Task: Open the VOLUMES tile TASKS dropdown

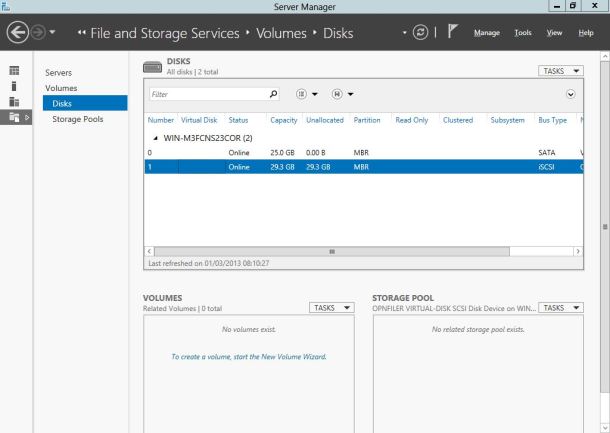Action: (331, 308)
